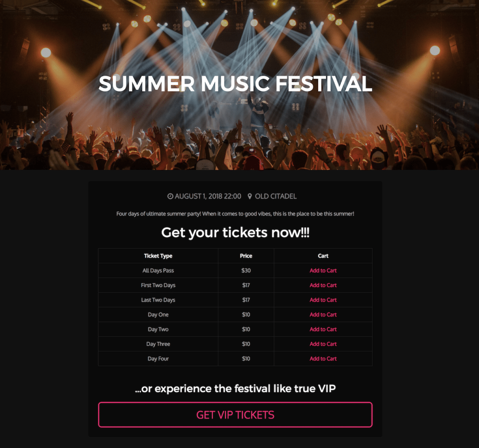Click the Price column header

pos(246,256)
